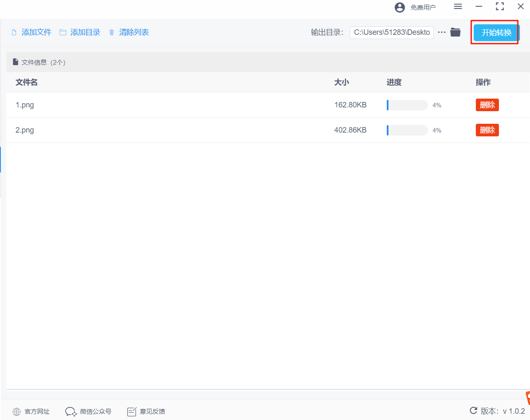Delete the 1.png file row

(487, 105)
